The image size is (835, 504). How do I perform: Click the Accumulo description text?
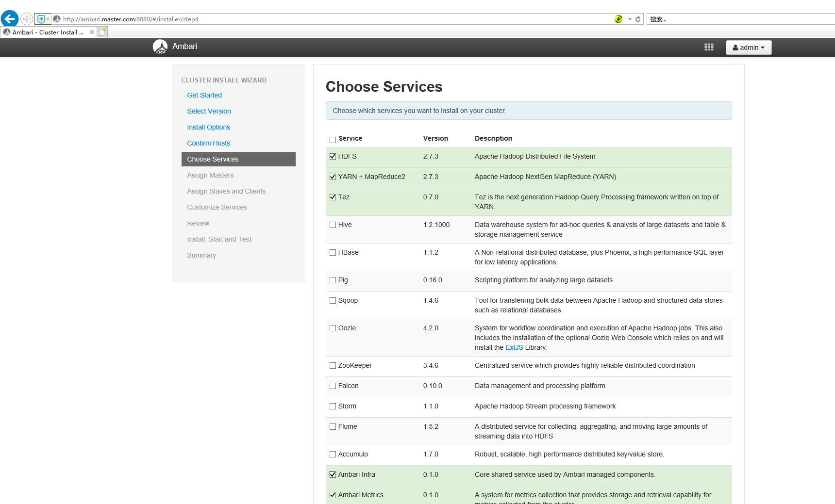[x=569, y=454]
